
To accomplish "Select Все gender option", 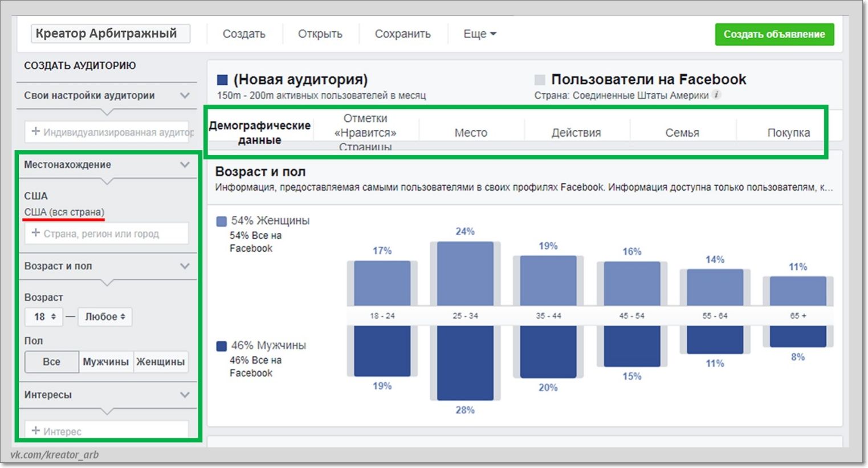I will tap(51, 362).
